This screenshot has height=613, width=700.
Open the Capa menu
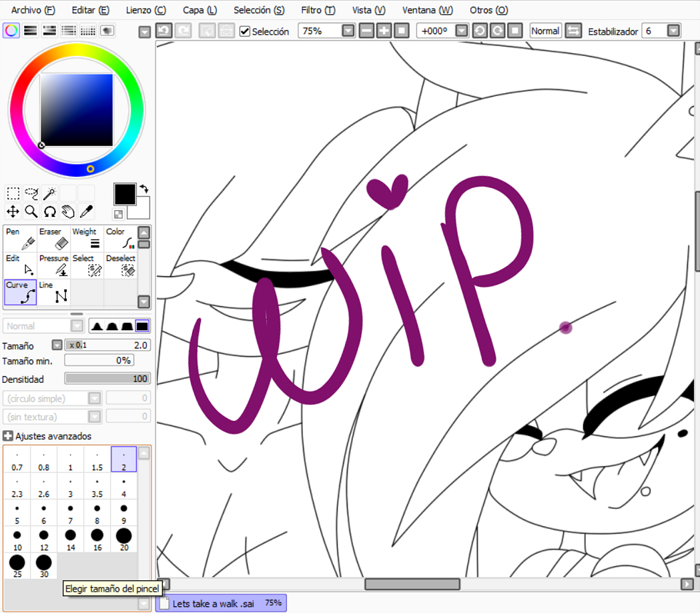[200, 10]
